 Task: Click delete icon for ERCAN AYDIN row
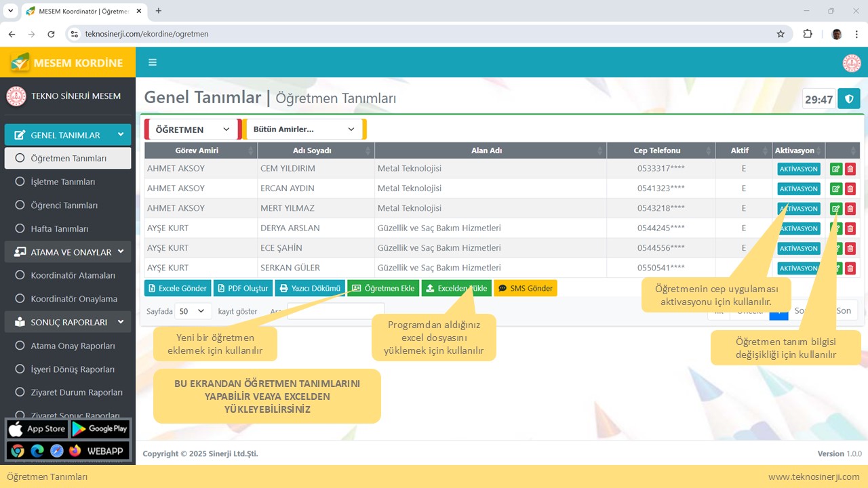[x=850, y=189]
